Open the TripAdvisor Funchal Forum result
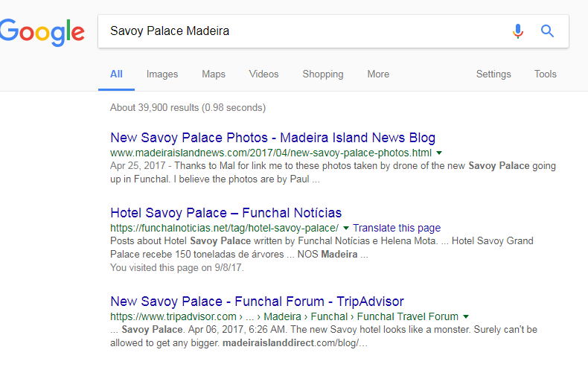Screen dimensions: 588x370 257,302
